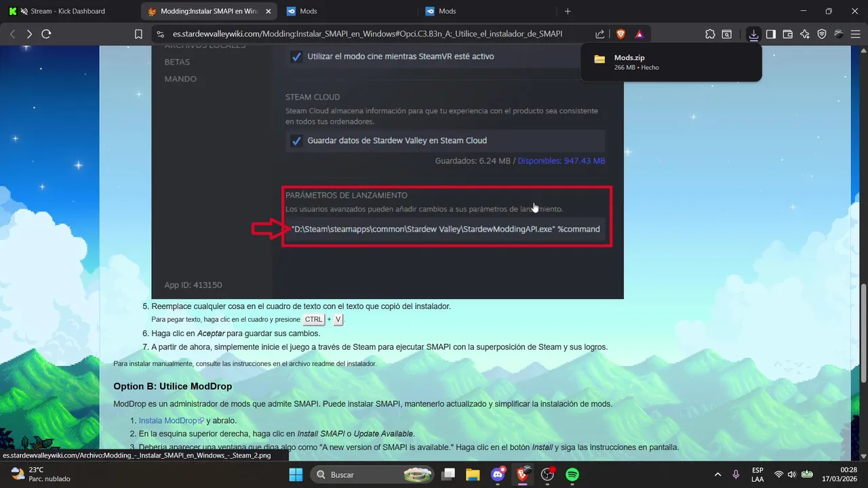Show the browser sidebar panel
Image resolution: width=868 pixels, height=488 pixels.
(771, 34)
